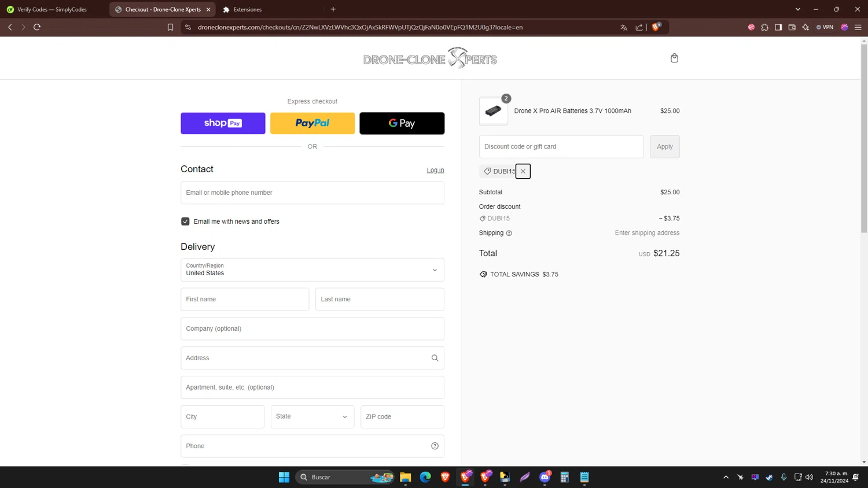Click the Drone X Pro battery thumbnail
Viewport: 868px width, 488px height.
[x=494, y=111]
